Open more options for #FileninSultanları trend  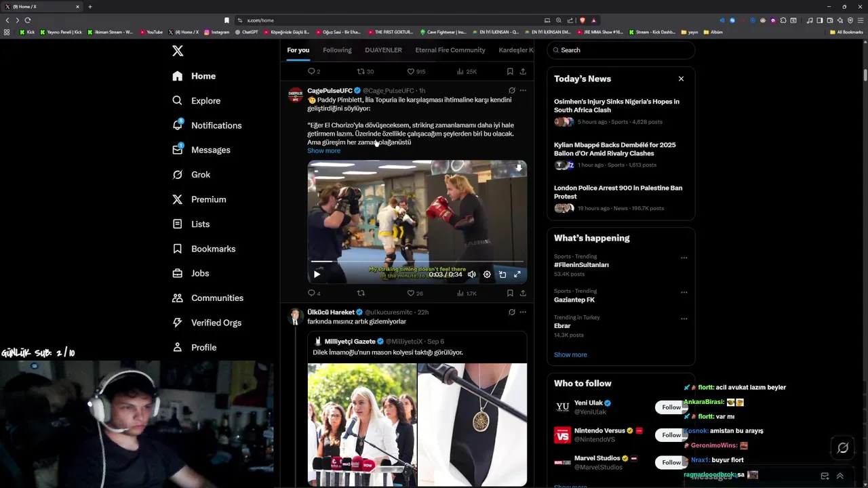coord(684,258)
